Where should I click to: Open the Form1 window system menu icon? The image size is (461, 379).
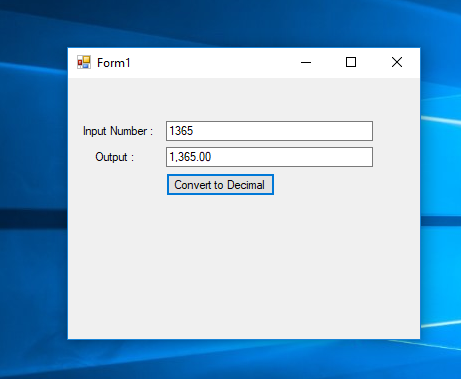click(x=84, y=62)
